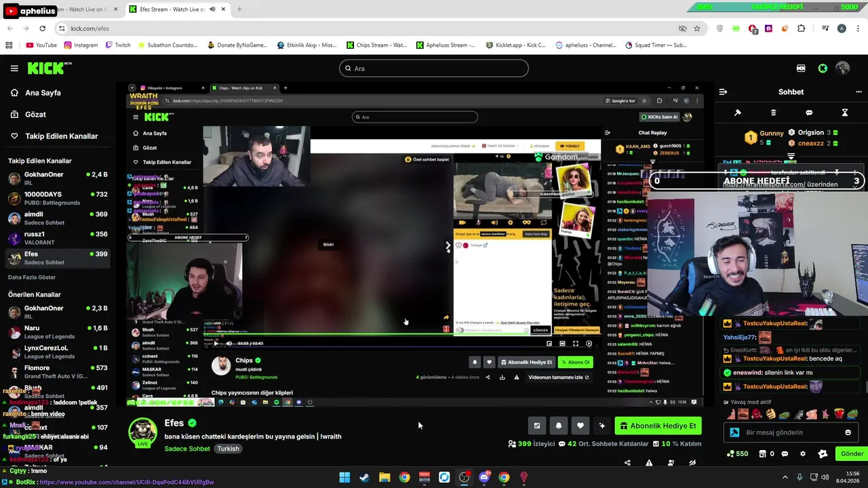Open moderation hammer tool in chat
Image resolution: width=868 pixels, height=488 pixels.
coord(738,113)
